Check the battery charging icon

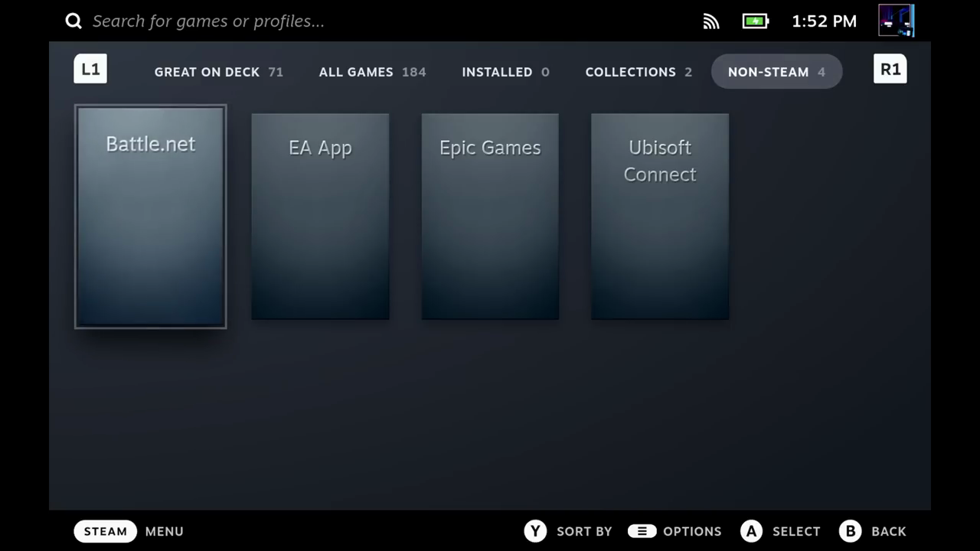(x=756, y=21)
